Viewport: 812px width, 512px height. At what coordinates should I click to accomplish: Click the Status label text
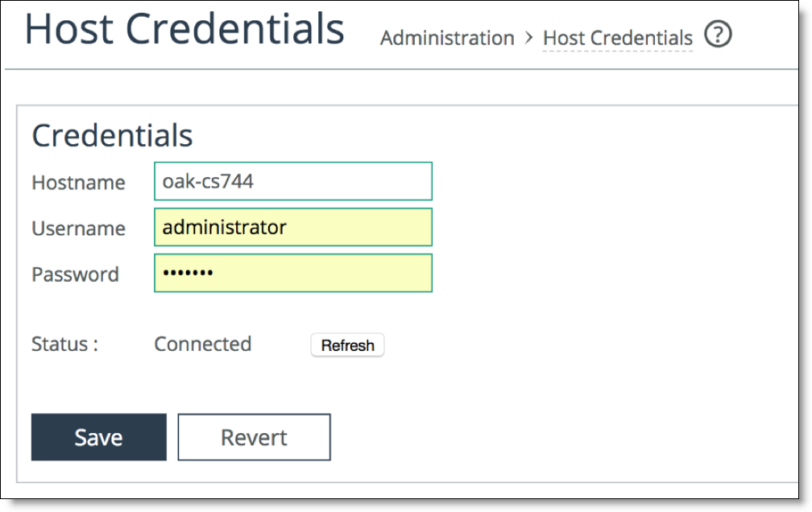(64, 345)
